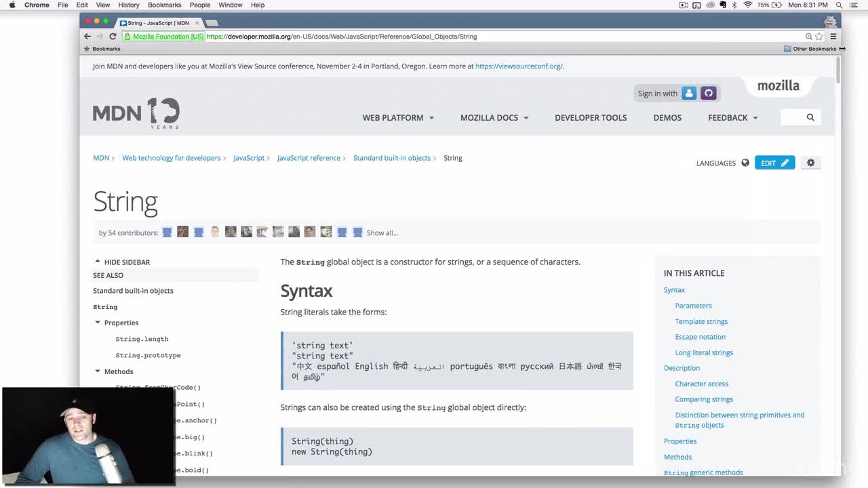Viewport: 868px width, 488px height.
Task: Reload the page with the refresh icon
Action: (113, 37)
